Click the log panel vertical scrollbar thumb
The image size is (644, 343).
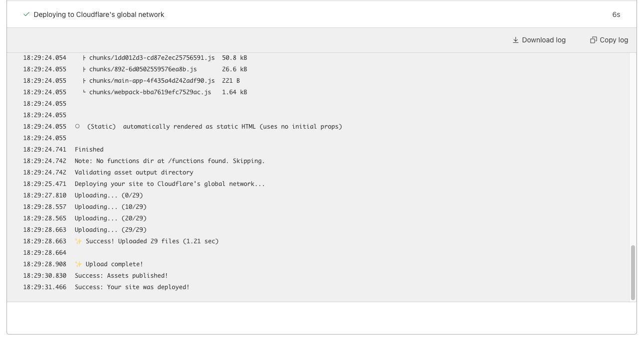pyautogui.click(x=633, y=272)
